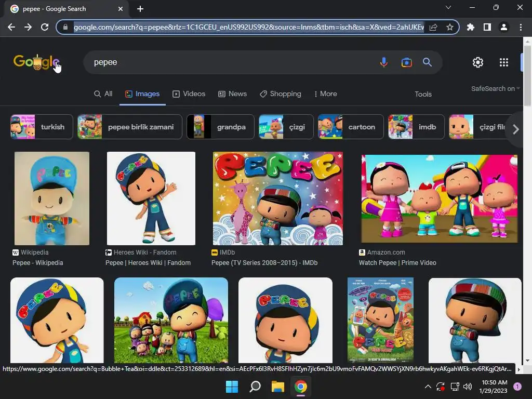Filter by the imdb chip
Screen dimensions: 532x399
click(x=416, y=127)
